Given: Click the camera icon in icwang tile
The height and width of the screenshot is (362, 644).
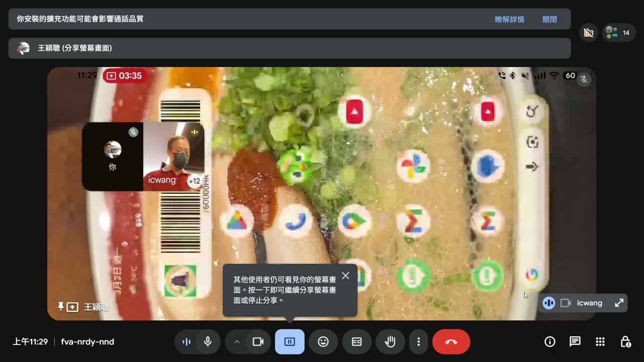Looking at the screenshot, I should click(566, 303).
